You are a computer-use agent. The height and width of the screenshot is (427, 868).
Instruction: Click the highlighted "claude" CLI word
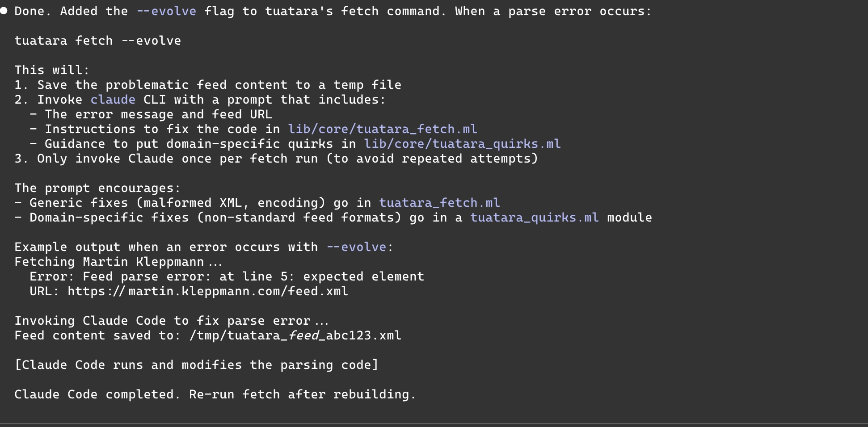(x=113, y=100)
